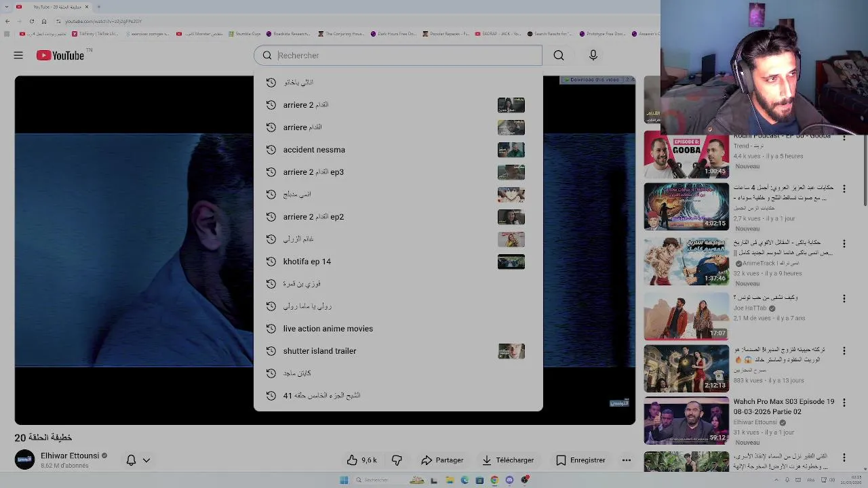Open Wahch Pro Max thumbnail 59:12

(686, 420)
